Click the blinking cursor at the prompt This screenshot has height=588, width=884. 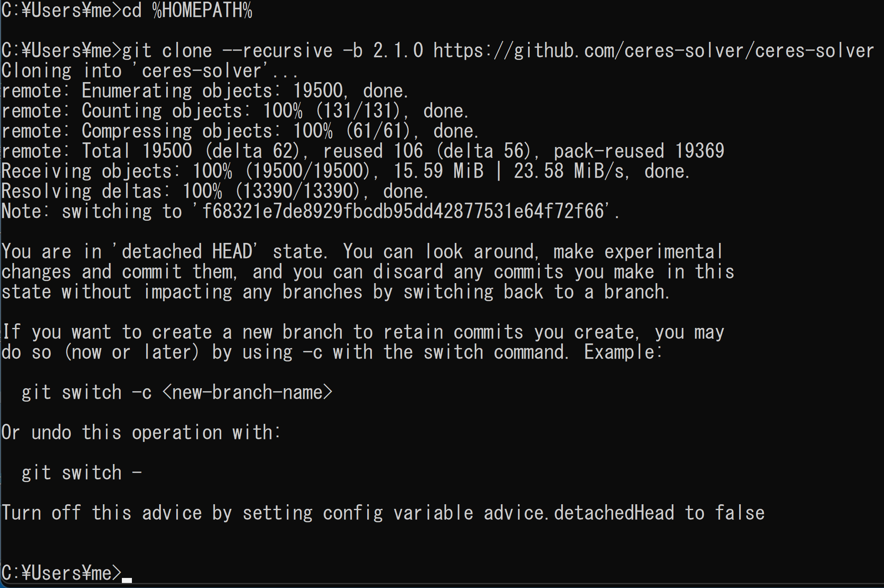pyautogui.click(x=127, y=580)
